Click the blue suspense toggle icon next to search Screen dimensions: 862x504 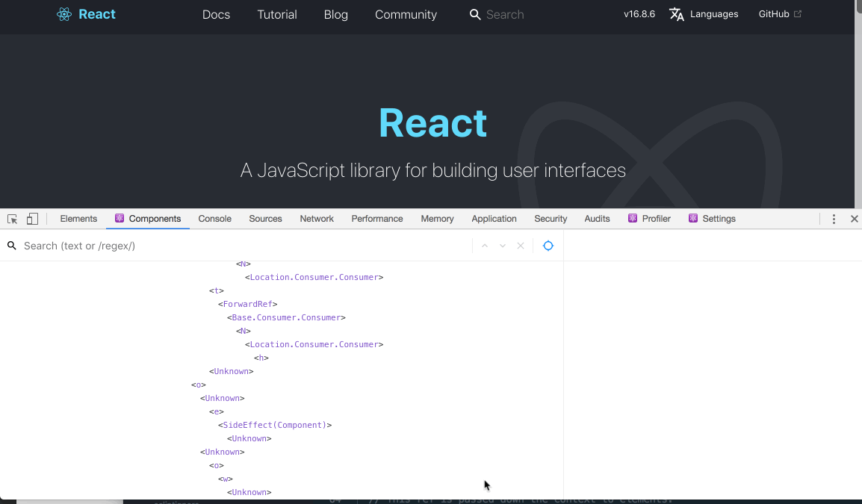[x=548, y=245]
